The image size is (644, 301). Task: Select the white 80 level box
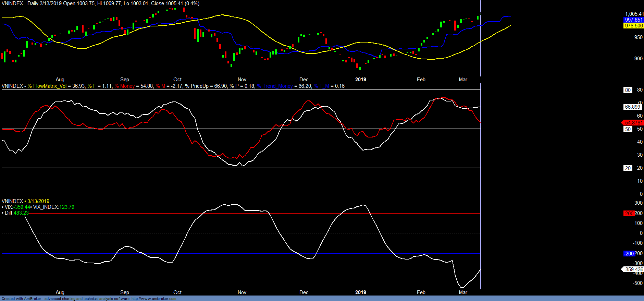[628, 90]
